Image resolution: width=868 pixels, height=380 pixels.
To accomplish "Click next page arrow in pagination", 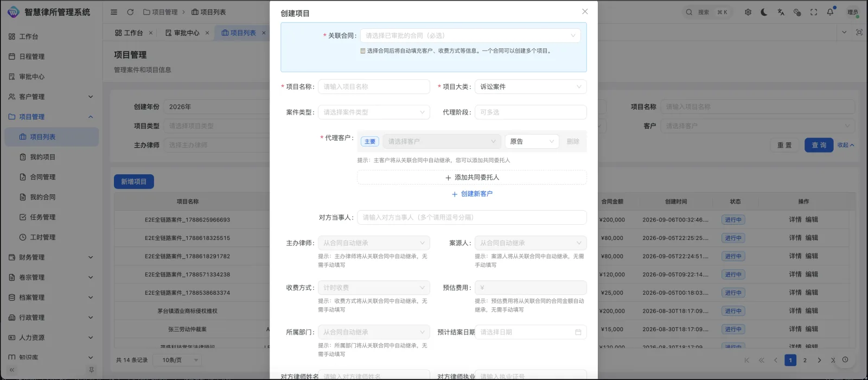I will 819,360.
